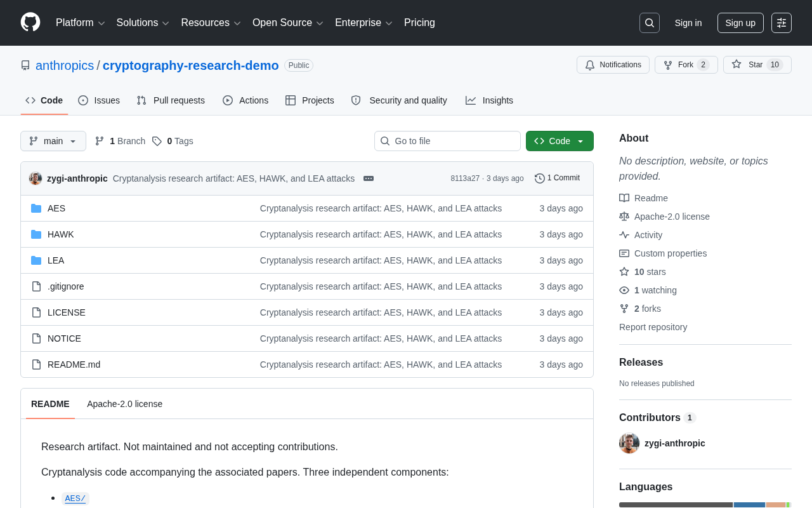Screen dimensions: 812x508
Task: Click the fork icon beside 2 forks
Action: [624, 309]
